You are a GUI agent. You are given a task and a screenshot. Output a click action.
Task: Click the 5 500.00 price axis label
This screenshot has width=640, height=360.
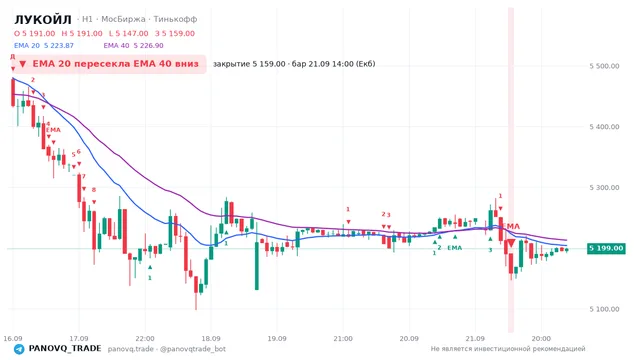[x=604, y=66]
